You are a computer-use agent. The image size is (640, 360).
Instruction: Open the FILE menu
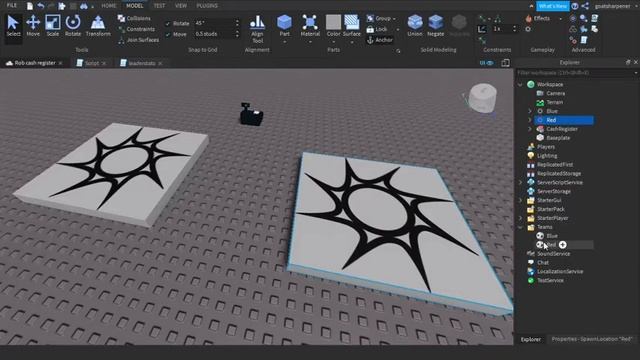tap(12, 6)
